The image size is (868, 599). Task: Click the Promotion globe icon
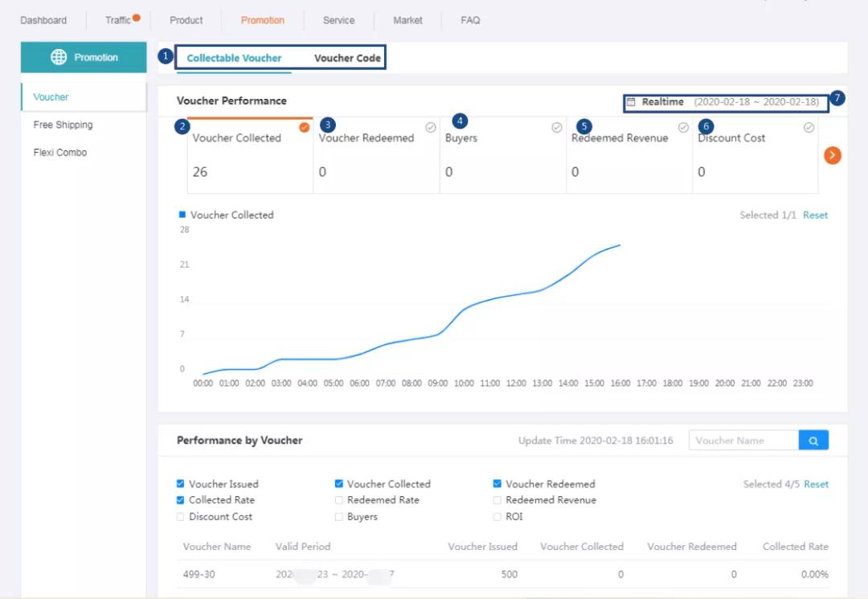click(59, 57)
